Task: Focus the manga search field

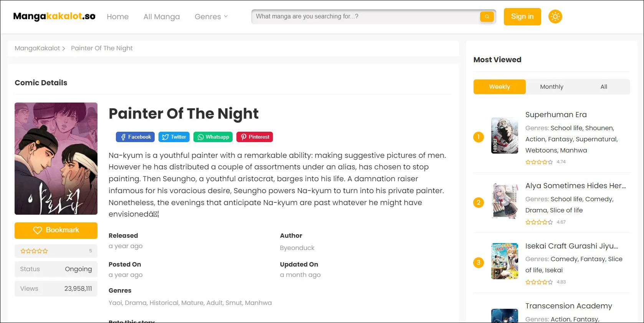Action: (x=365, y=17)
